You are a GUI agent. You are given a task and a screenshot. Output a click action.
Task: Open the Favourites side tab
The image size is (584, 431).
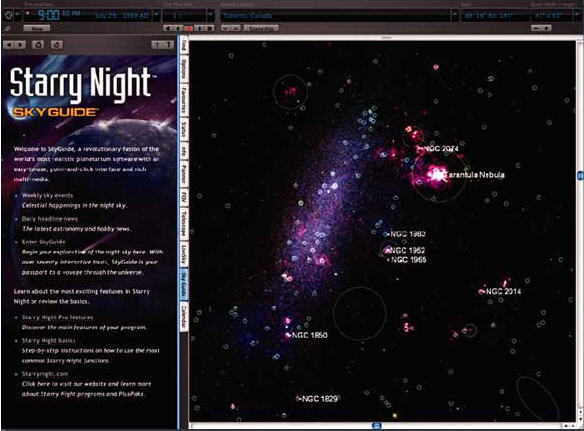[184, 100]
